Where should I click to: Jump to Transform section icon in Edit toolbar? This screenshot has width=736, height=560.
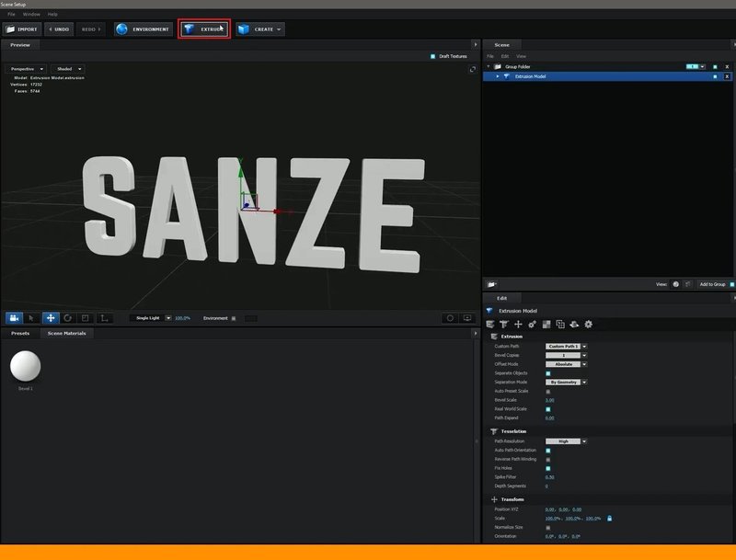[x=518, y=324]
